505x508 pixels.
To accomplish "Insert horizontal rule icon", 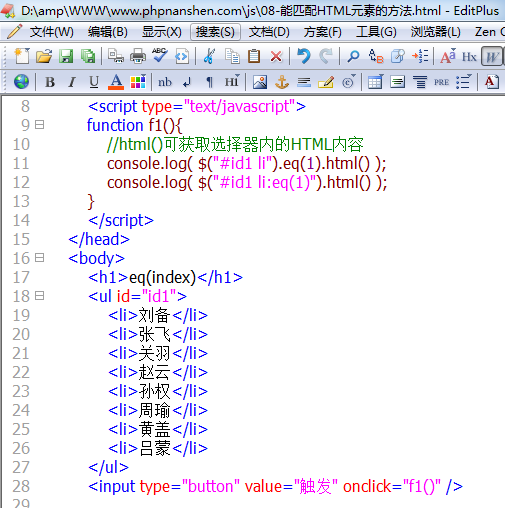I will (x=304, y=82).
